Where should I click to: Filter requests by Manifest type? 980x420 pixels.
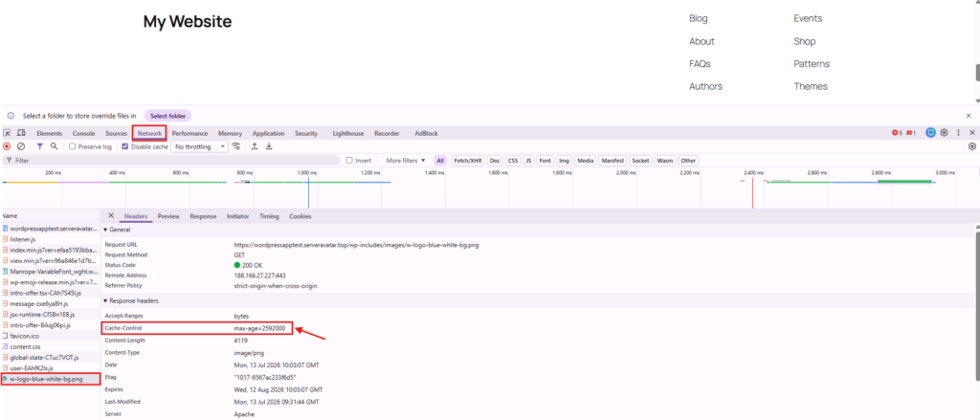tap(612, 161)
